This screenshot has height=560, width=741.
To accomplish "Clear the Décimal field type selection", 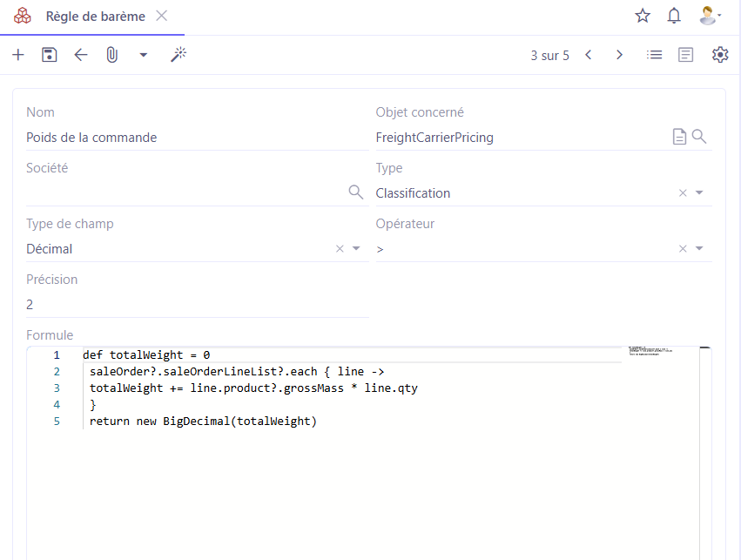I will click(340, 249).
